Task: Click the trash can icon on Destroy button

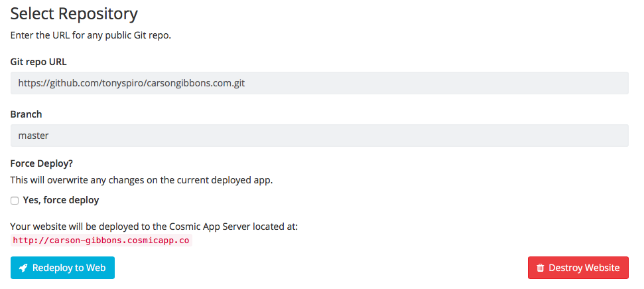Action: (541, 268)
